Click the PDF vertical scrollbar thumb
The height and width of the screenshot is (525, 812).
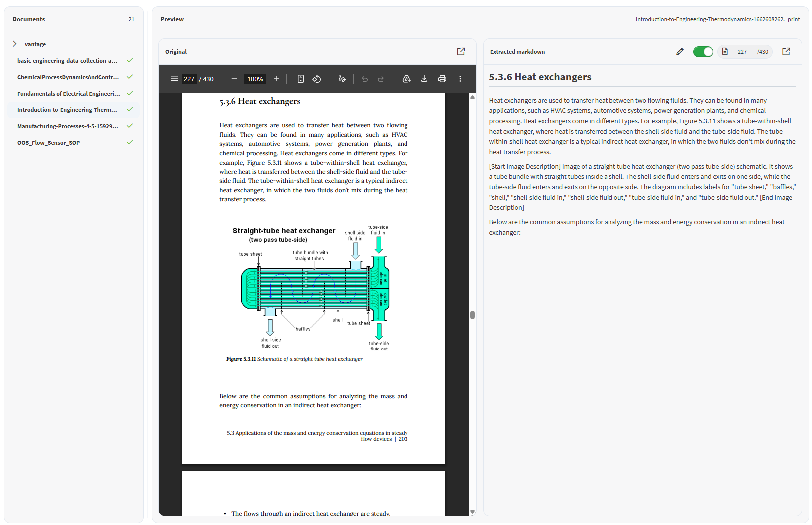pos(472,315)
